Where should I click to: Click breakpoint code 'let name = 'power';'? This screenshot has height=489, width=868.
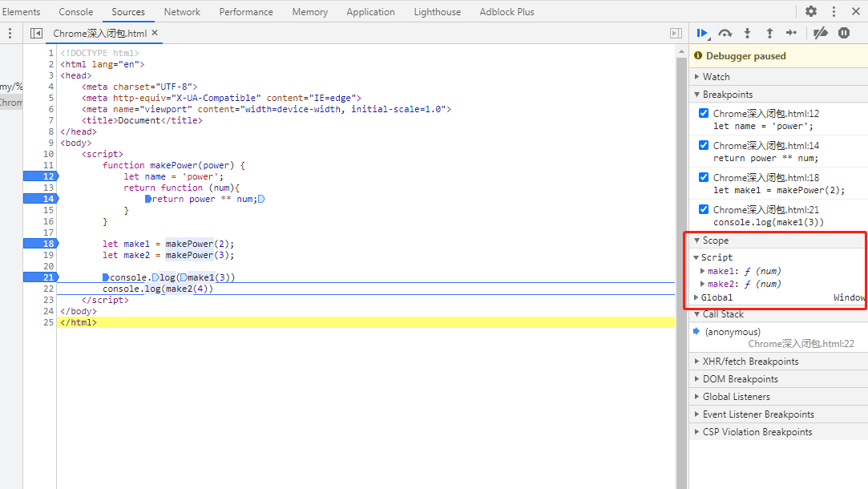[763, 127]
